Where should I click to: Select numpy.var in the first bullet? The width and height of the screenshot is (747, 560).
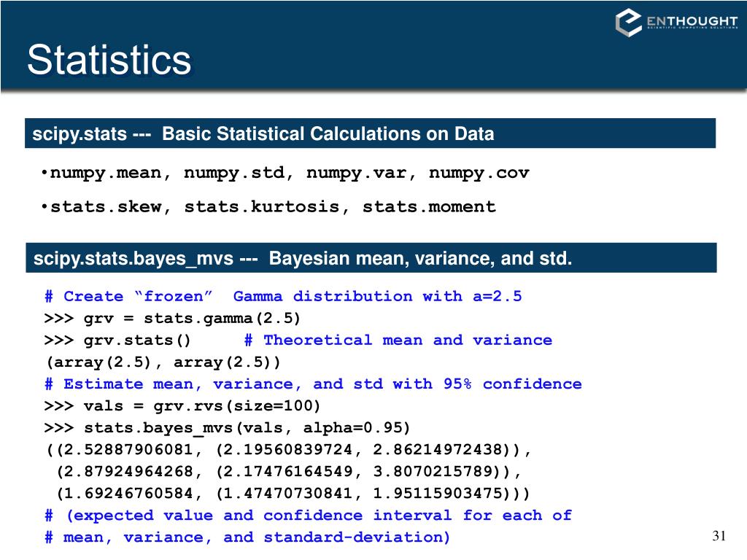pyautogui.click(x=356, y=172)
